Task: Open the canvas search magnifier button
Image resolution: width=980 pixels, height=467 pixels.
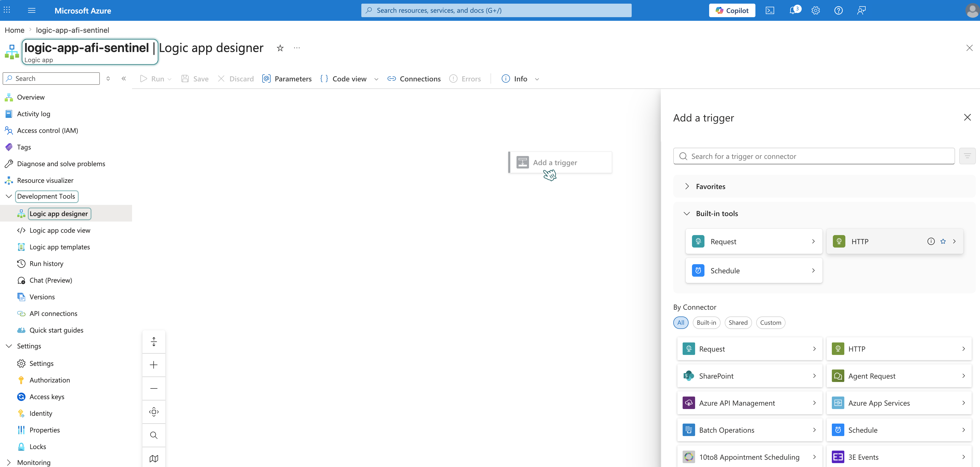Action: pyautogui.click(x=154, y=435)
